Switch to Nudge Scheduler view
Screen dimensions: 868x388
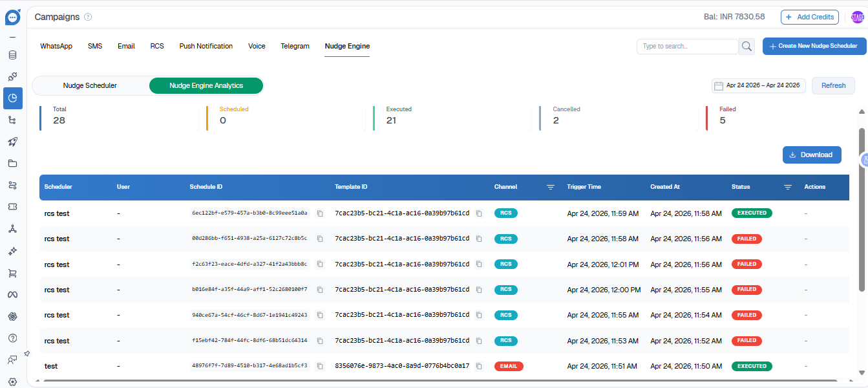[90, 85]
